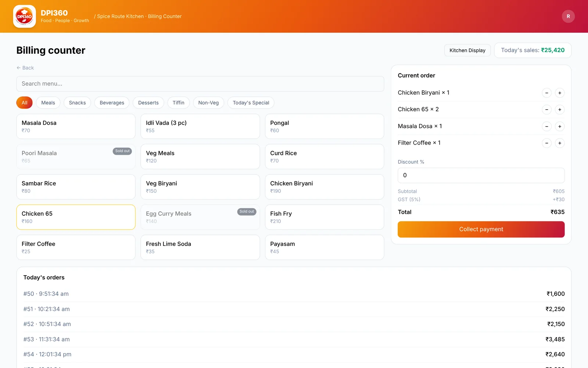
Task: Open order #50 at 9:51:34 am
Action: (294, 294)
